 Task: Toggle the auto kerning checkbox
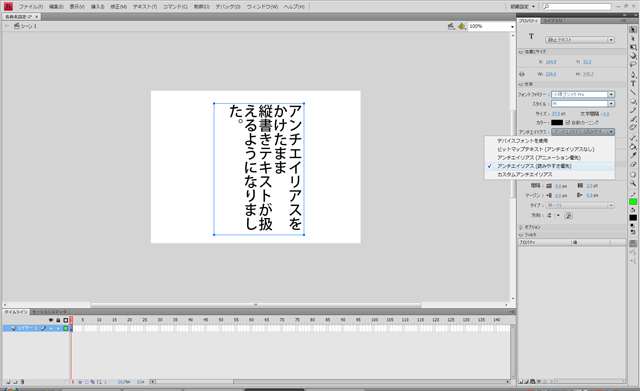tap(568, 122)
